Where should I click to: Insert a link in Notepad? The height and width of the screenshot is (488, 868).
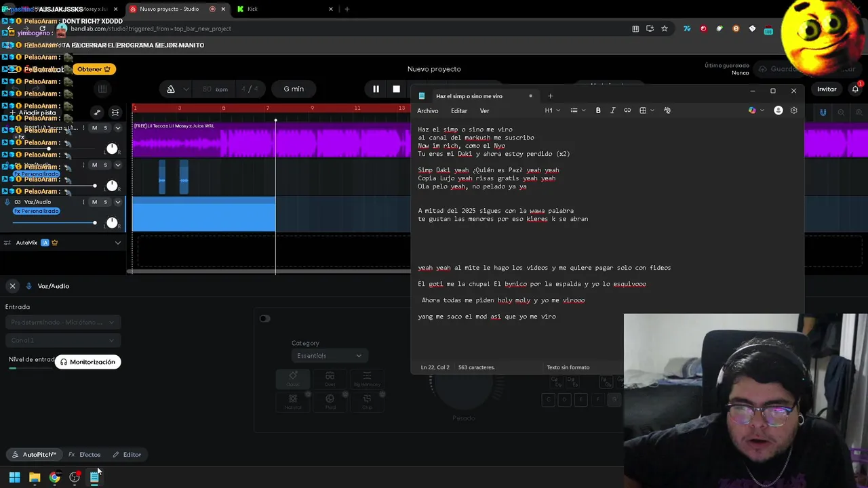click(x=627, y=110)
